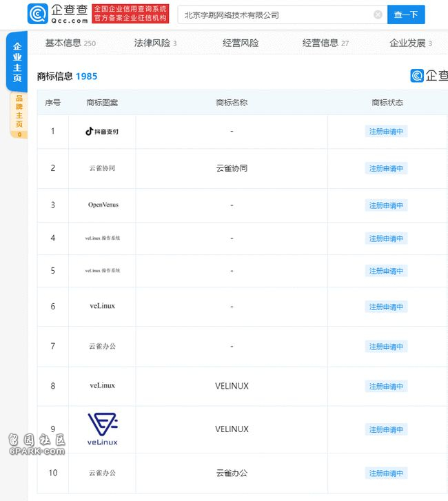Click the veLinux 操作系统 trademark image in row 5
This screenshot has height=501, width=448.
pyautogui.click(x=102, y=271)
